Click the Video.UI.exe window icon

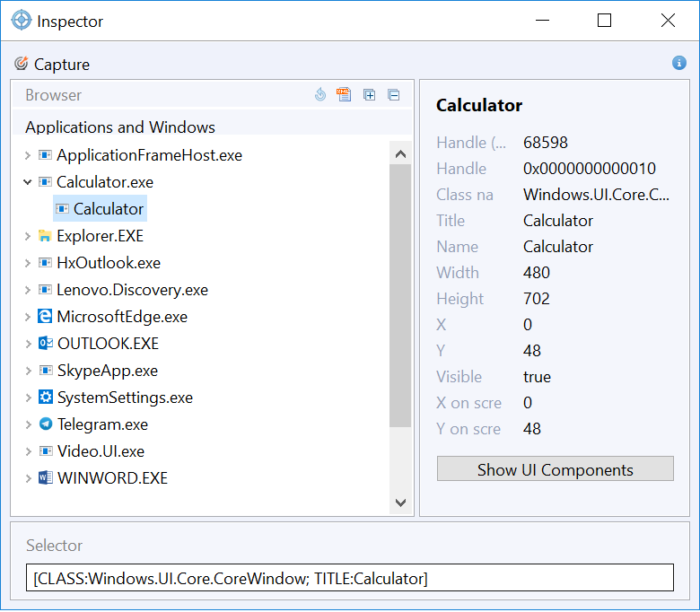[x=46, y=450]
